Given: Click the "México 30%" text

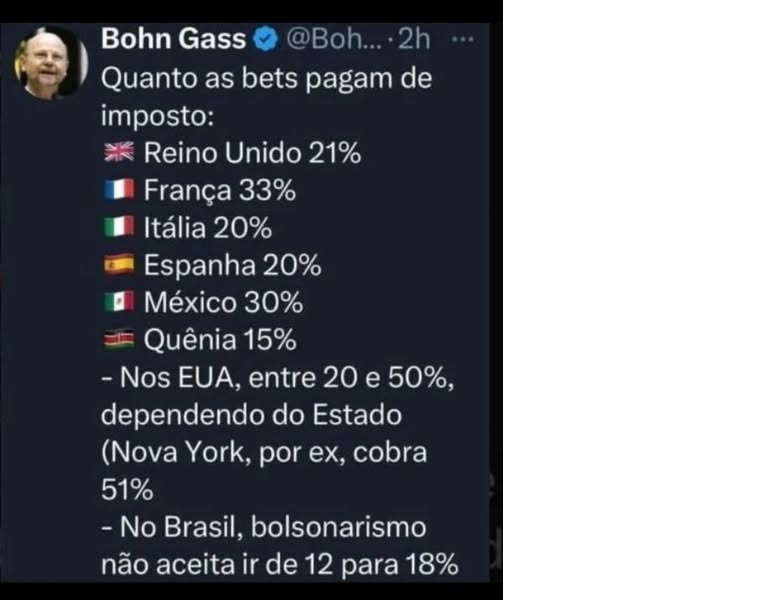Looking at the screenshot, I should (x=223, y=302).
